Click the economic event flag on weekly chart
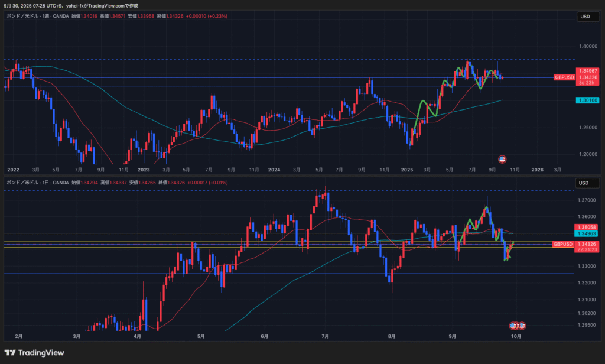Screen dimensions: 605x364 502,159
